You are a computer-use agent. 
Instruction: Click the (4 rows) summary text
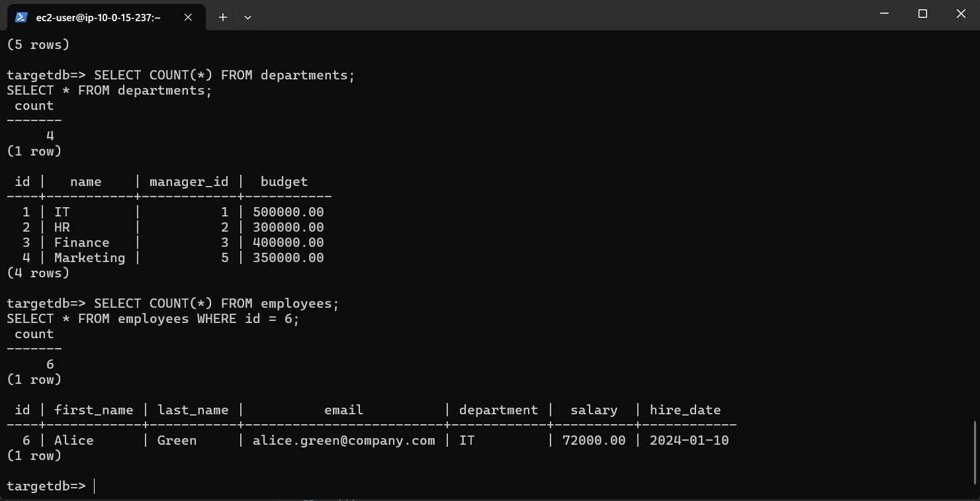38,273
